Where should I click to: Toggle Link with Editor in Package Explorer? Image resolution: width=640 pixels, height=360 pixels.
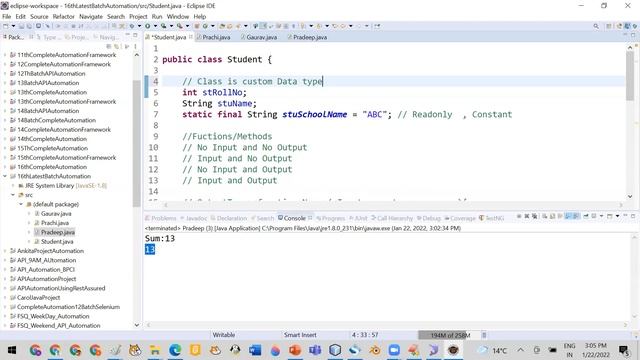pos(117,47)
